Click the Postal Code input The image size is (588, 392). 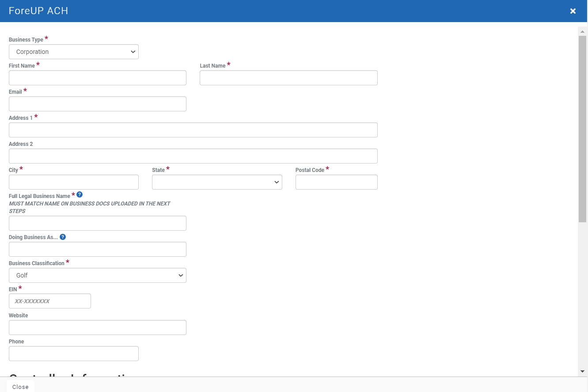[336, 182]
